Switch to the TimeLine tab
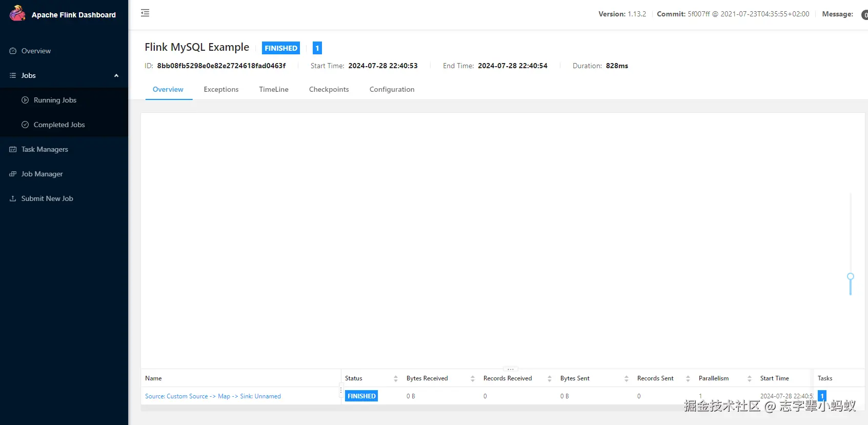Viewport: 868px width, 425px height. click(274, 89)
